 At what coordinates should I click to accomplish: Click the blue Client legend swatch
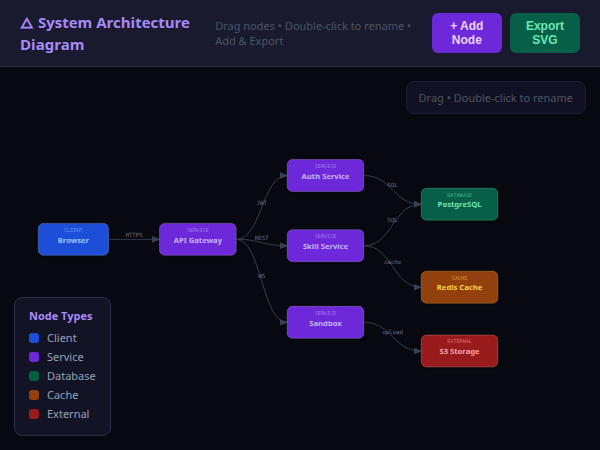click(34, 338)
